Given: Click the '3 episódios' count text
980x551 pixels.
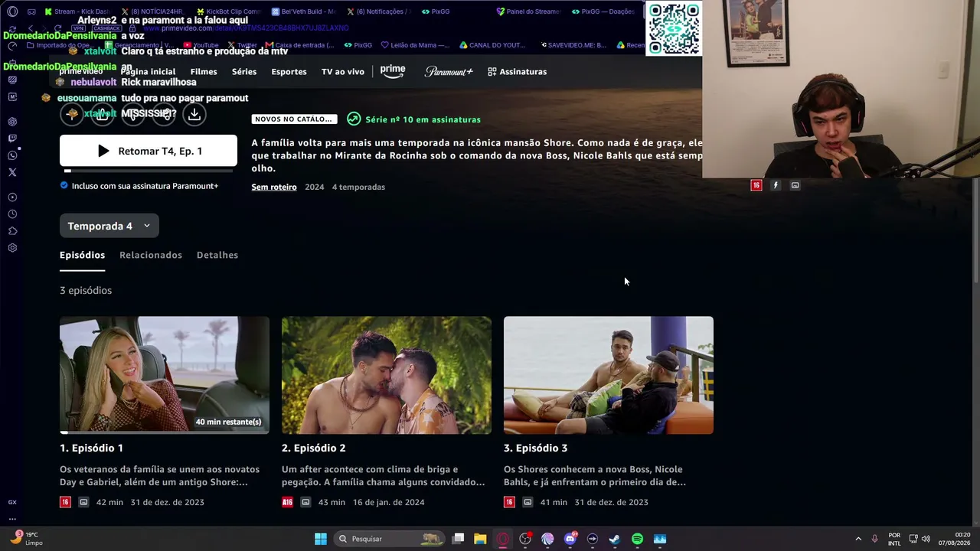Looking at the screenshot, I should pos(86,290).
